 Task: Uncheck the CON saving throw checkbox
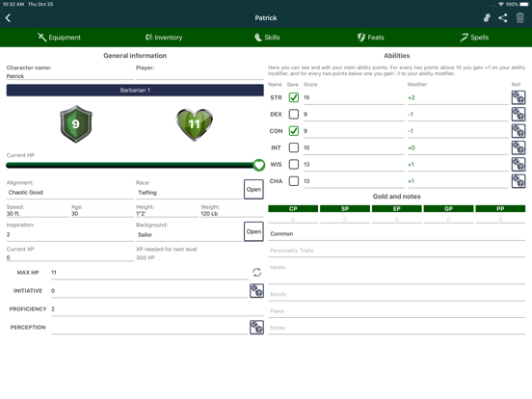294,131
